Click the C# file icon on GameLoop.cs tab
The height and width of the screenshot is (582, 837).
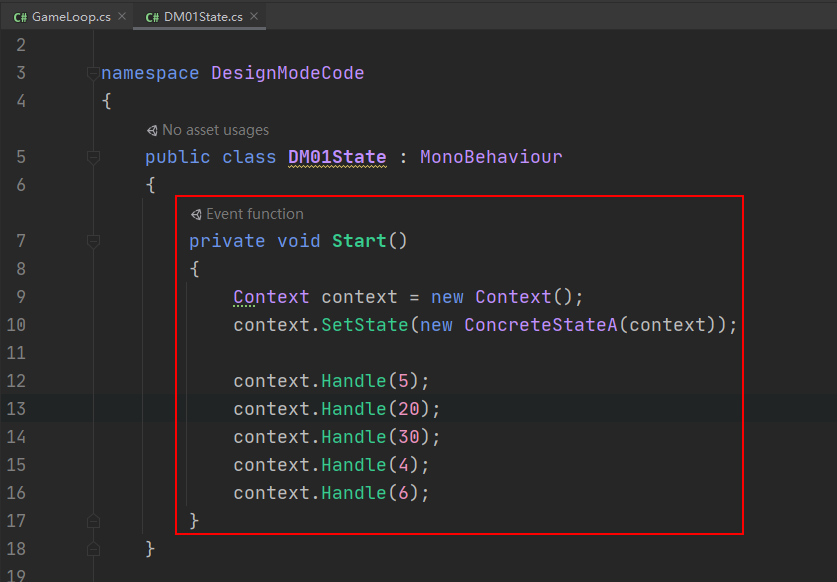20,17
